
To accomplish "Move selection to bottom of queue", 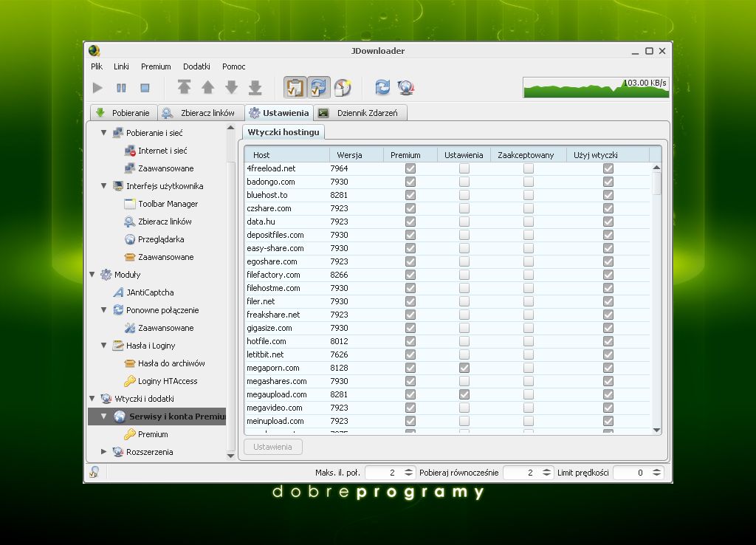I will [255, 87].
